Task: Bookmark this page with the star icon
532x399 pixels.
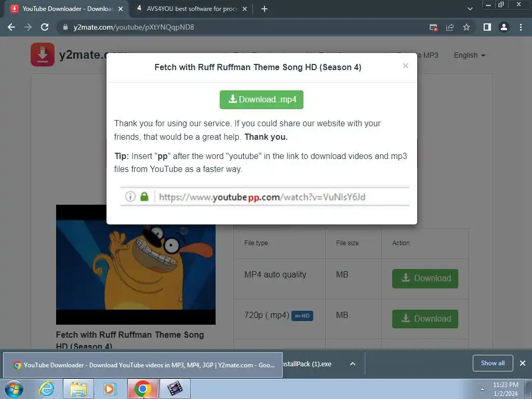Action: tap(467, 27)
